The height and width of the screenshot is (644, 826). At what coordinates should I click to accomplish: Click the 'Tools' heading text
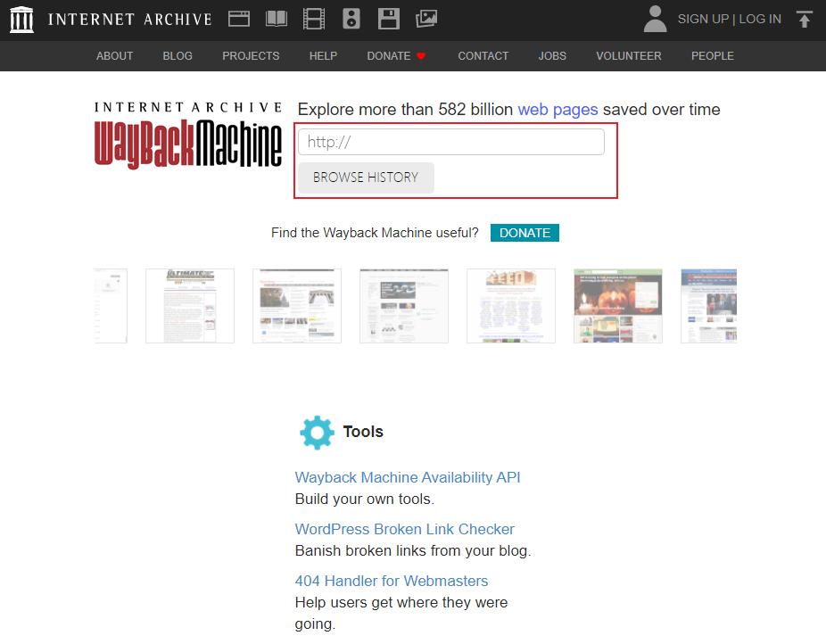pyautogui.click(x=363, y=432)
